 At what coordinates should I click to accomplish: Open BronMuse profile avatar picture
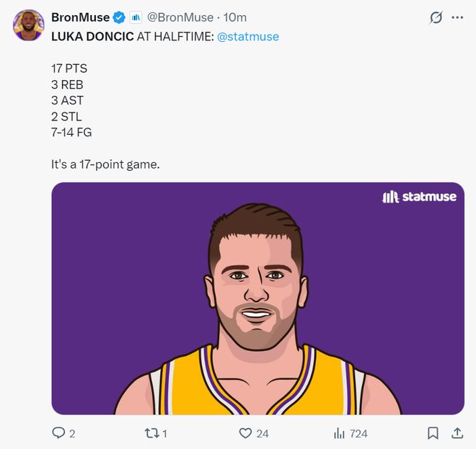pos(28,25)
